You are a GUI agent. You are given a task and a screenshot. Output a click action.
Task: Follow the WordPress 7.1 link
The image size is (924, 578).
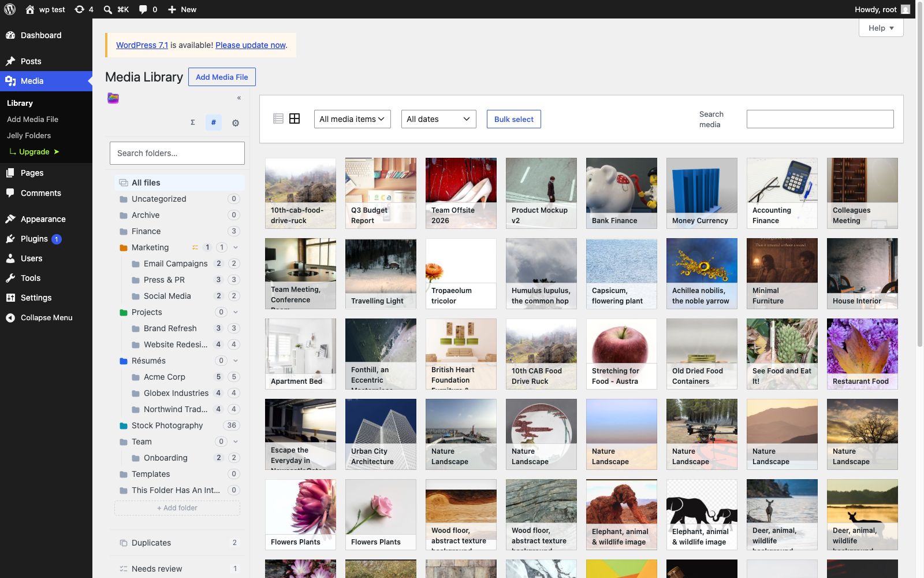click(x=142, y=45)
